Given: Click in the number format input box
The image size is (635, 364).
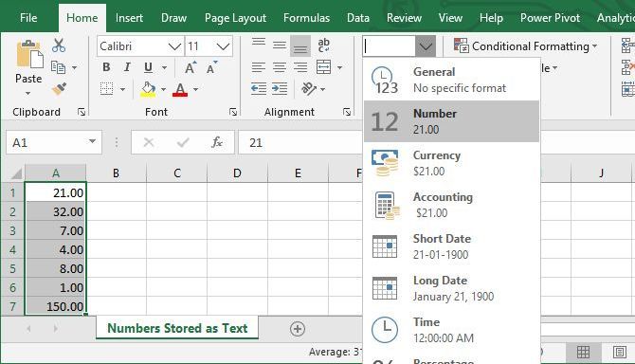Looking at the screenshot, I should click(x=390, y=46).
